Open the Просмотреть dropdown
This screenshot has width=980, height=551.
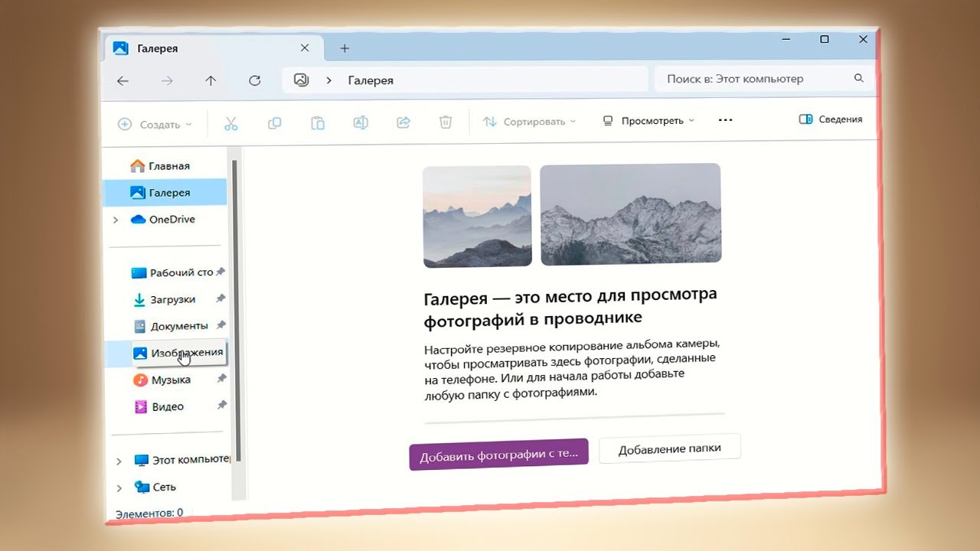[x=648, y=121]
